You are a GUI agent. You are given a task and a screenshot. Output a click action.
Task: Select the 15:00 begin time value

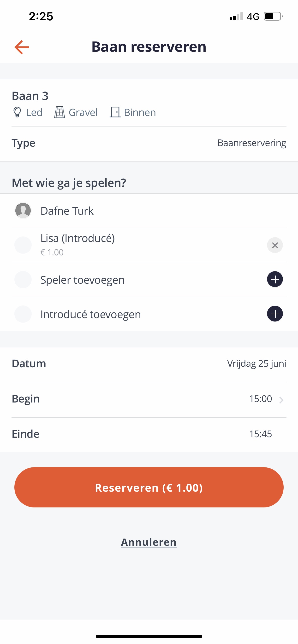pos(260,399)
